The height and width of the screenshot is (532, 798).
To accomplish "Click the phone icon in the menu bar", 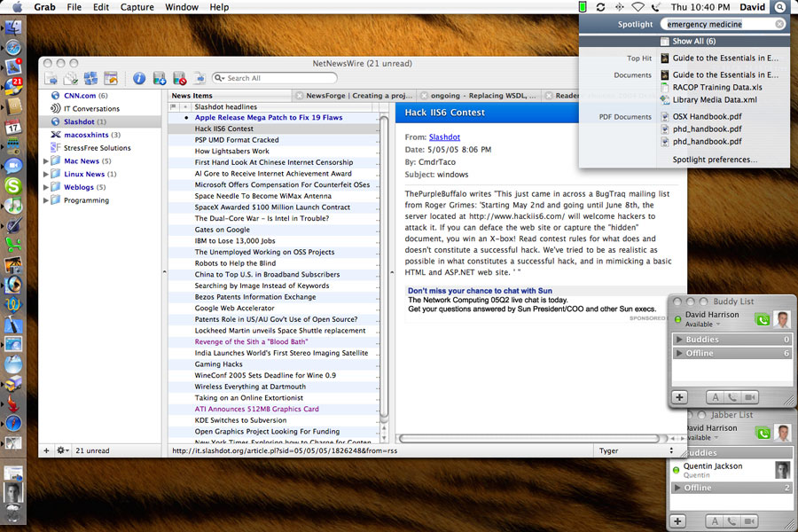I will tap(656, 7).
